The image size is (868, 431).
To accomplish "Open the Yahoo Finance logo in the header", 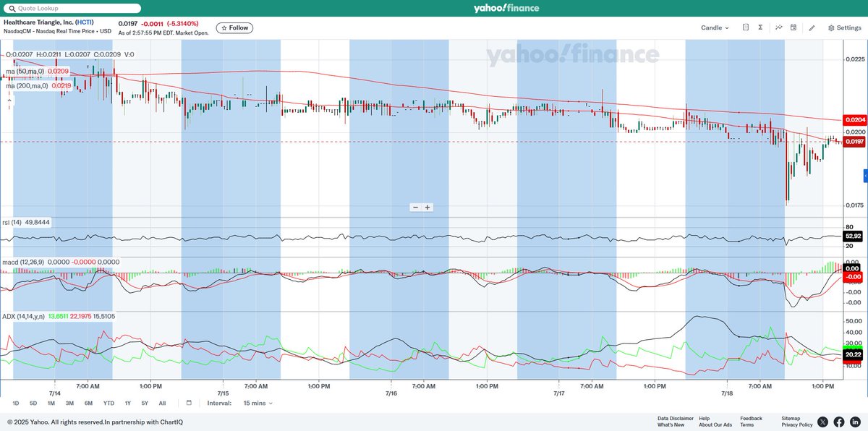I will 506,8.
